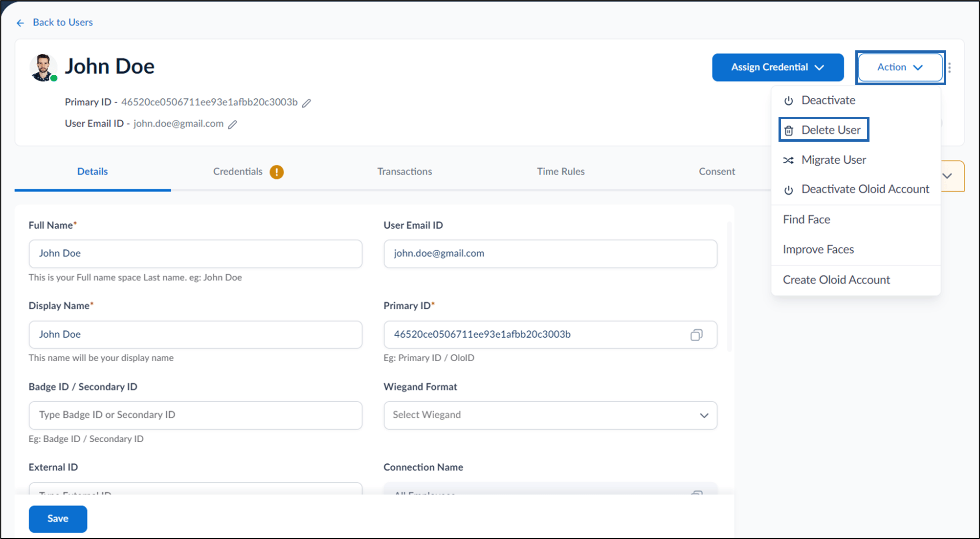This screenshot has width=980, height=539.
Task: Expand the Assign Credential dropdown
Action: (x=778, y=67)
